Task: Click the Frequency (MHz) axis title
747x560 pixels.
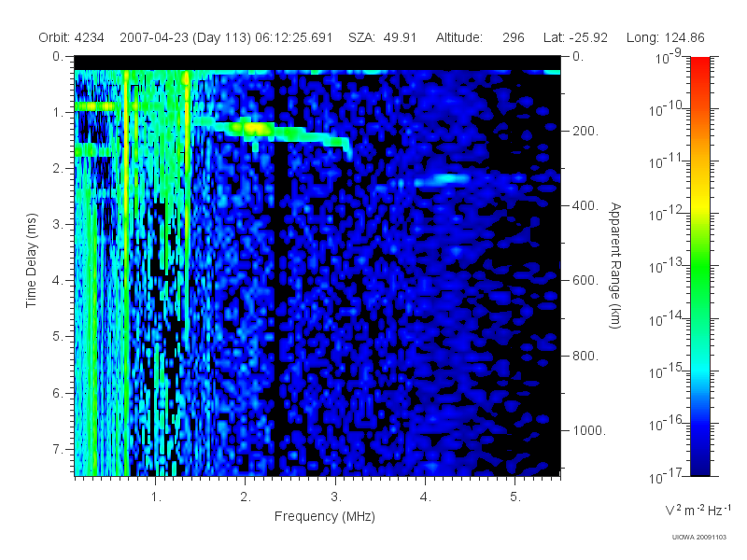Action: pyautogui.click(x=324, y=517)
